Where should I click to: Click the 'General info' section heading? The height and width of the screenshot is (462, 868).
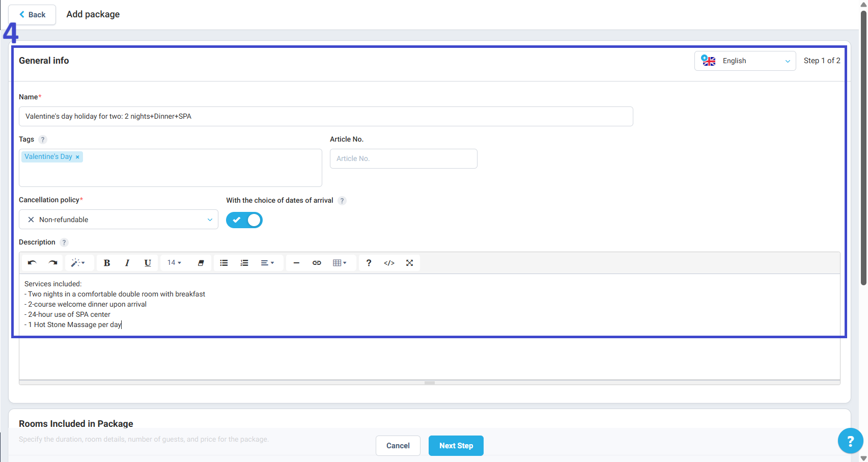[x=44, y=61]
